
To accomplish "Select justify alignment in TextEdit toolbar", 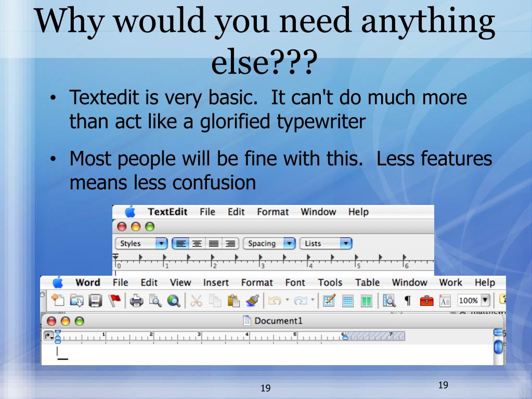I will pos(213,243).
